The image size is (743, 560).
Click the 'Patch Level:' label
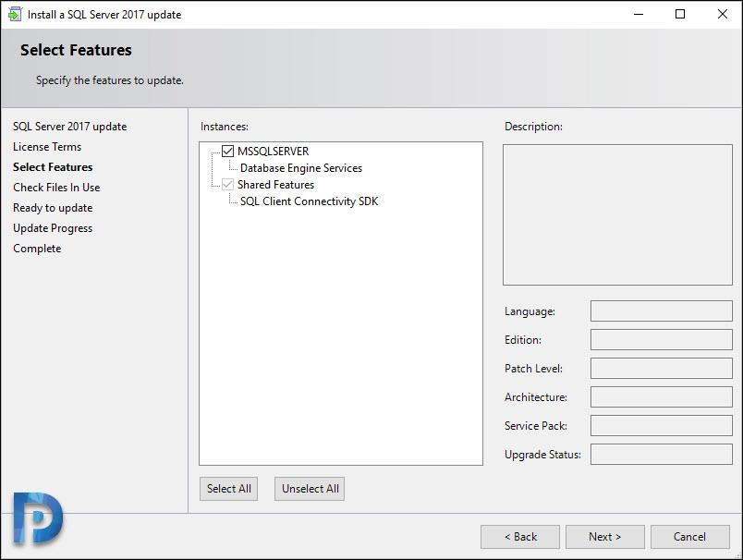pyautogui.click(x=533, y=369)
